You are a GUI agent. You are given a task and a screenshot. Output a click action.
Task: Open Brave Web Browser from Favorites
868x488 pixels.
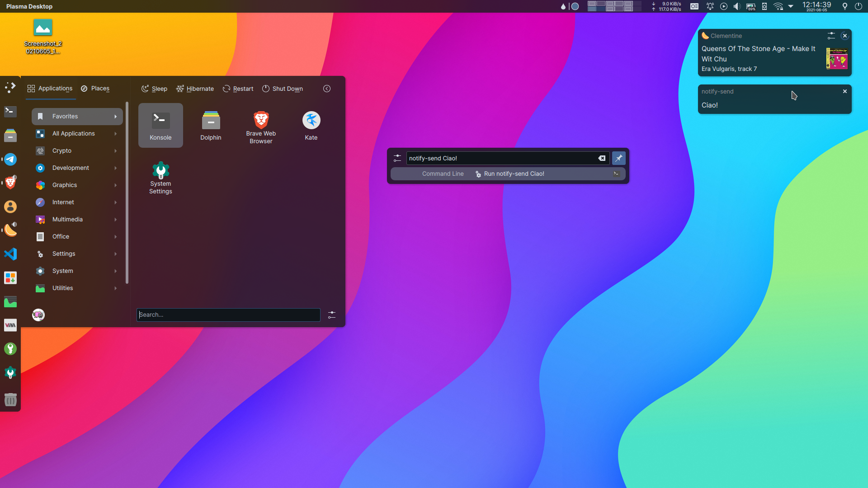pyautogui.click(x=261, y=127)
